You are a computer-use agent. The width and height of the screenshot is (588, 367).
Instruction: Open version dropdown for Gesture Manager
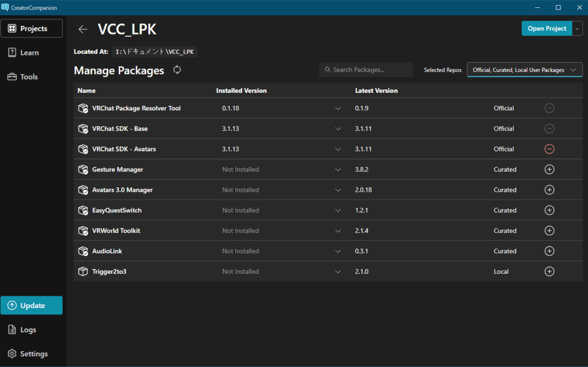pos(338,170)
